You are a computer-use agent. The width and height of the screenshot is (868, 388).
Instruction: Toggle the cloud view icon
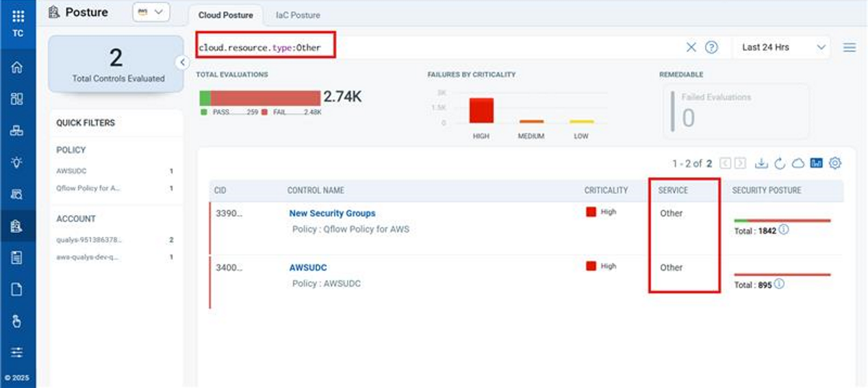click(x=798, y=163)
